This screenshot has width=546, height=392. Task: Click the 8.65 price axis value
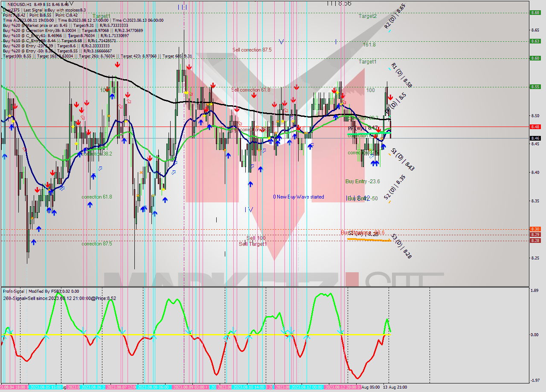[534, 30]
